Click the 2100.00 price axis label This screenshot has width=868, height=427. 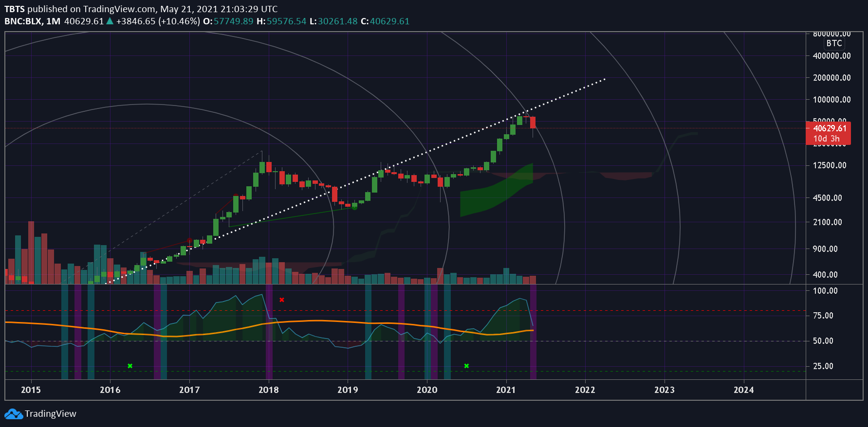pyautogui.click(x=828, y=222)
